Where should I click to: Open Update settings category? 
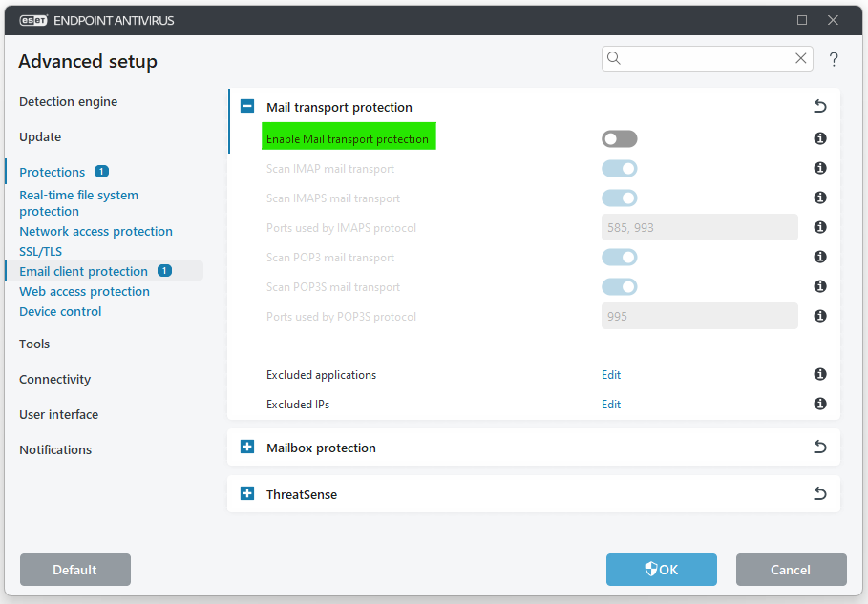point(40,137)
